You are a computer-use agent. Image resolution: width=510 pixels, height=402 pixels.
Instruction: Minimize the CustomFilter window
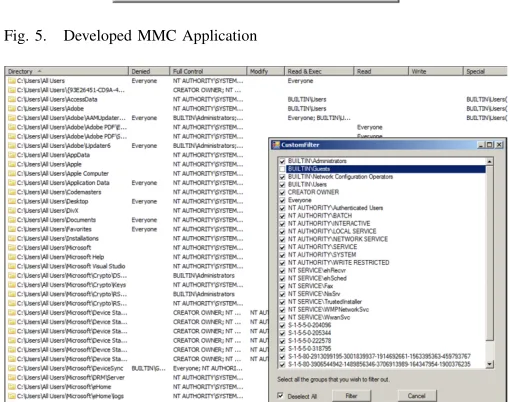[481, 145]
